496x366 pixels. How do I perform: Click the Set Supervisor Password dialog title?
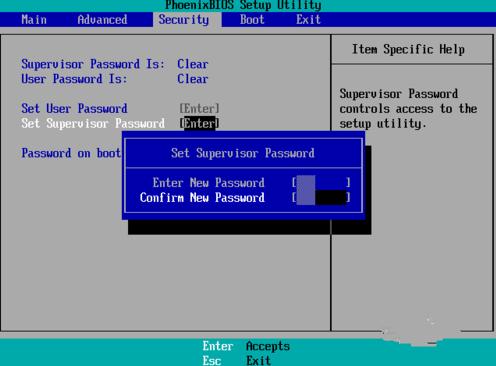point(243,153)
